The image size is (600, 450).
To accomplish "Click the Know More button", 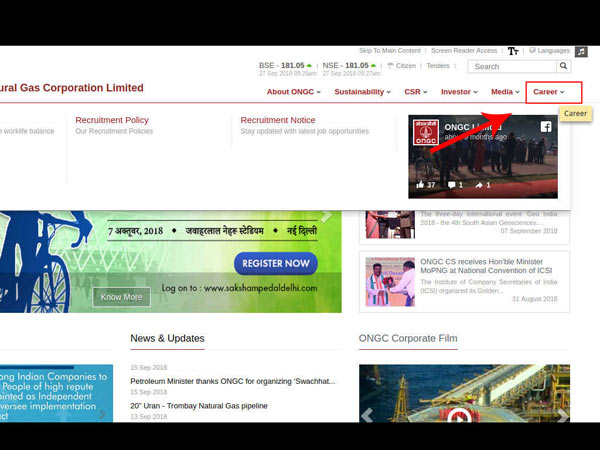I will [121, 297].
